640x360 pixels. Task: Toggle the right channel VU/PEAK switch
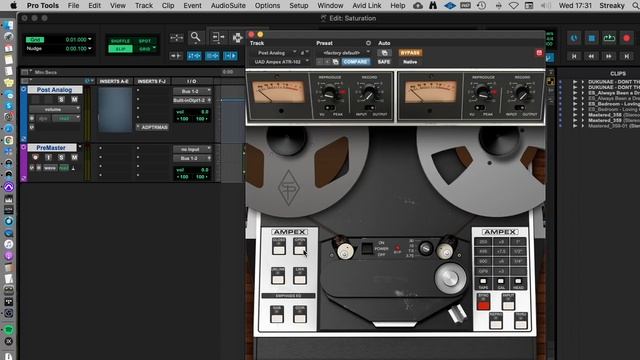coord(480,108)
